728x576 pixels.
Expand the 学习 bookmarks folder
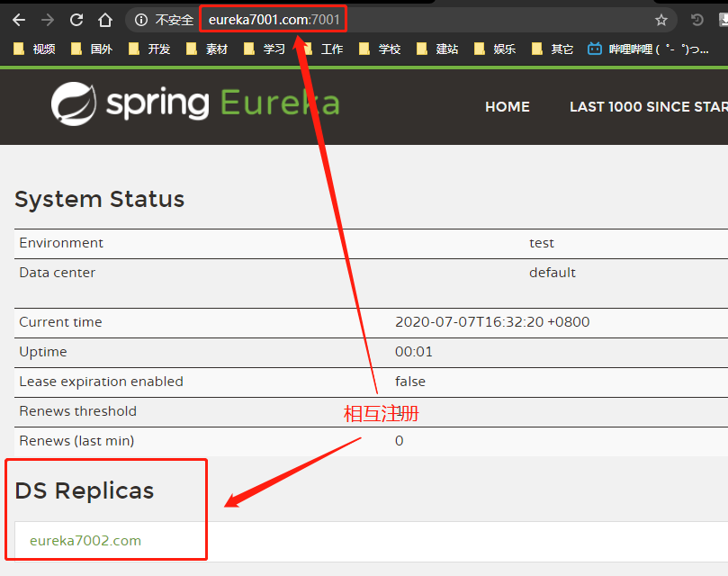pos(266,49)
